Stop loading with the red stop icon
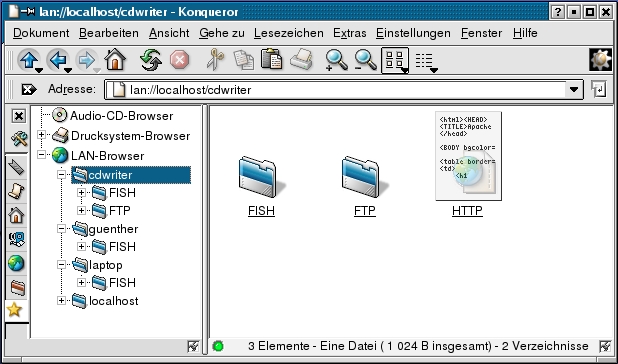 coord(179,60)
